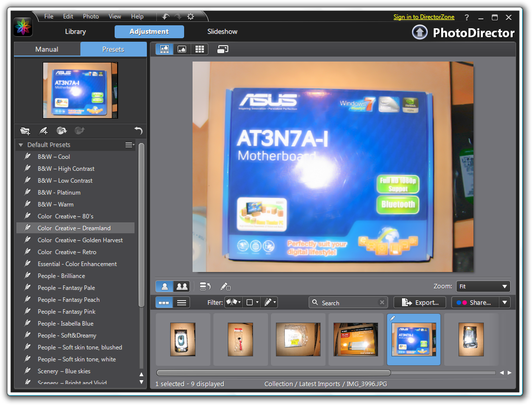532x405 pixels.
Task: Click the edited pencil badge on selected thumbnail
Action: click(x=393, y=318)
